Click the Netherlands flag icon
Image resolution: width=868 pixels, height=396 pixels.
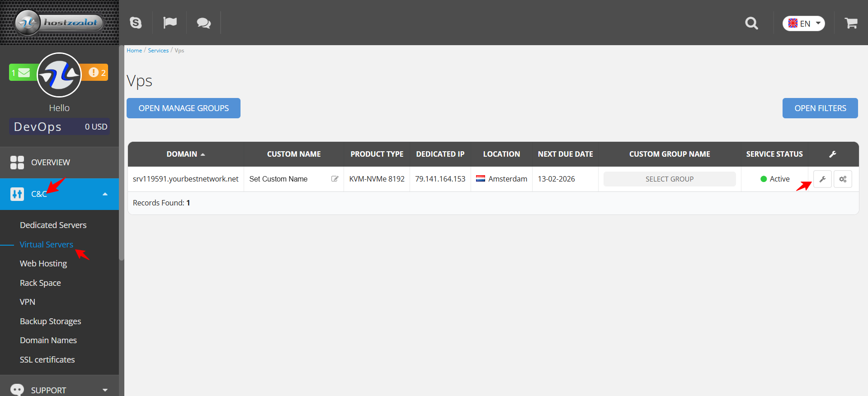481,179
